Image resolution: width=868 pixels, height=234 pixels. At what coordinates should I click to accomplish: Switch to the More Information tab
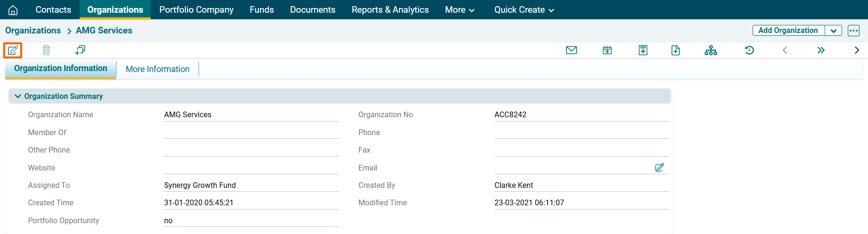pyautogui.click(x=157, y=69)
